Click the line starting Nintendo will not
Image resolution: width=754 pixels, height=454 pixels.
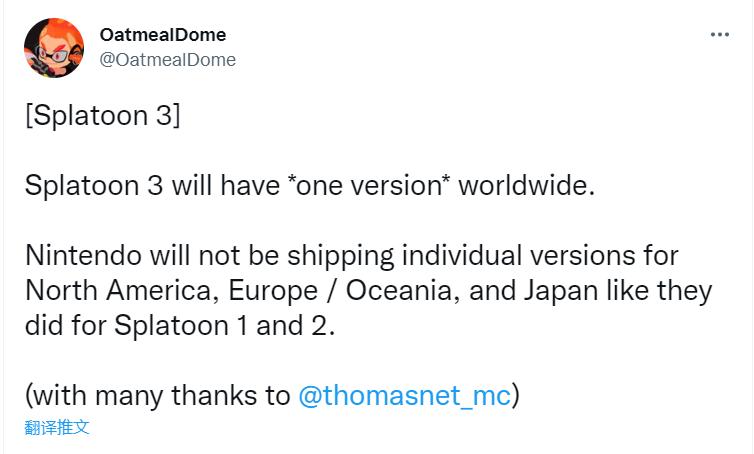click(352, 255)
